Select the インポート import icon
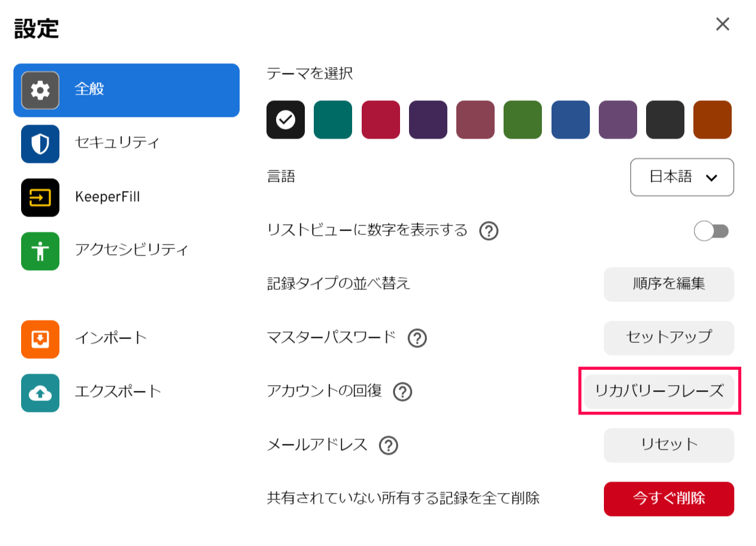 [40, 338]
